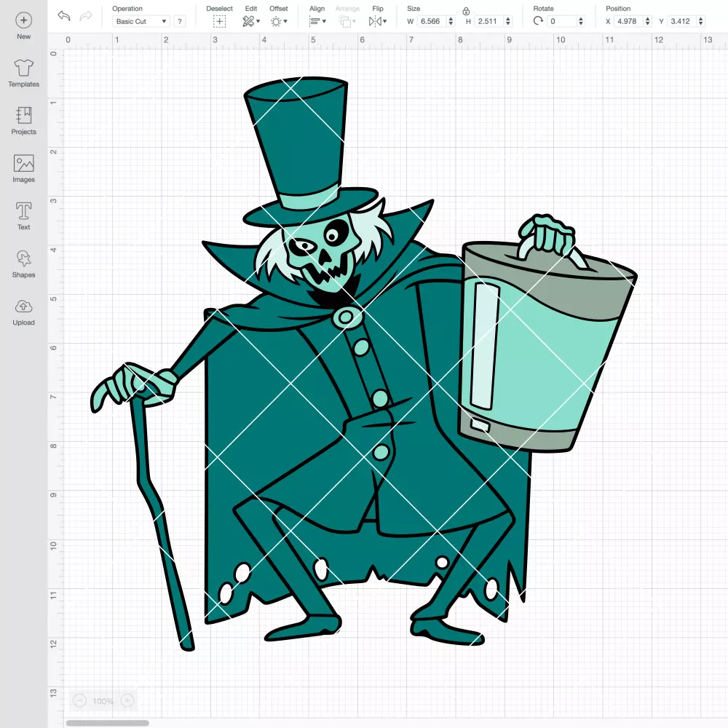Image resolution: width=728 pixels, height=728 pixels.
Task: Open the Projects panel
Action: coord(24,121)
